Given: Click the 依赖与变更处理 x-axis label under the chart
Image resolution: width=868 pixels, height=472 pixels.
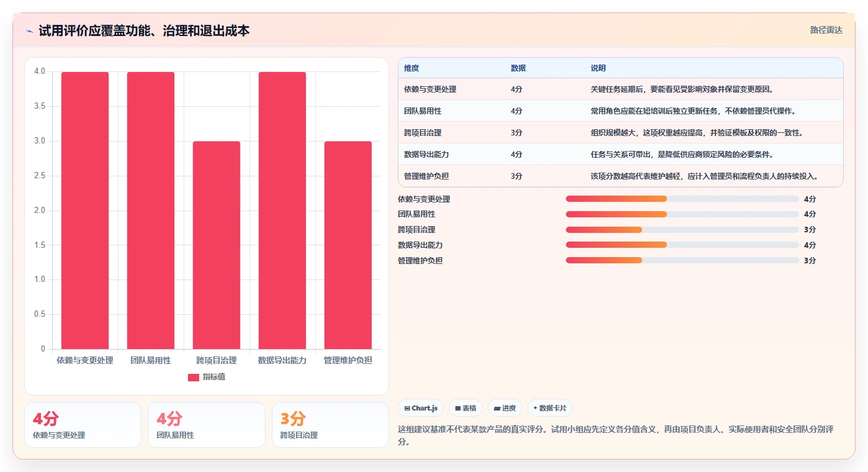Looking at the screenshot, I should 85,360.
